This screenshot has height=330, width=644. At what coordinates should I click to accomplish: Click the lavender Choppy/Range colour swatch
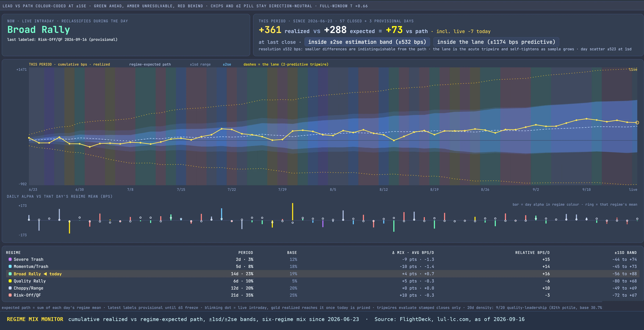pos(10,288)
